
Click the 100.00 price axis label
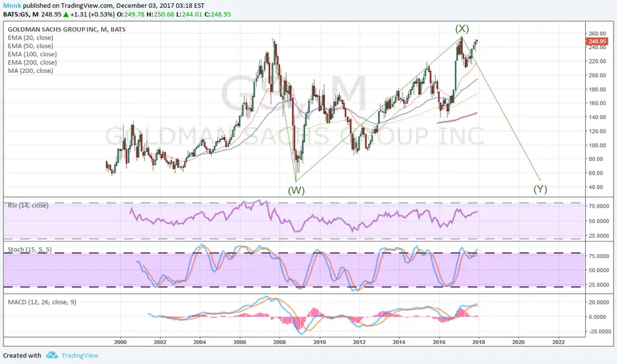(598, 145)
